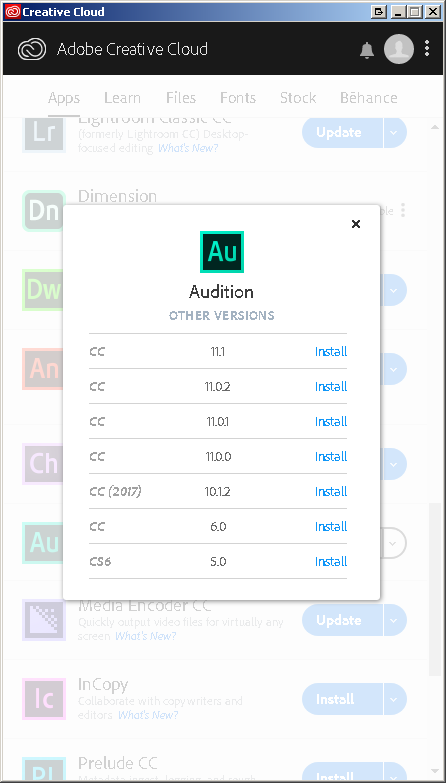Expand the Lightroom Classic Update dropdown arrow

pyautogui.click(x=394, y=132)
